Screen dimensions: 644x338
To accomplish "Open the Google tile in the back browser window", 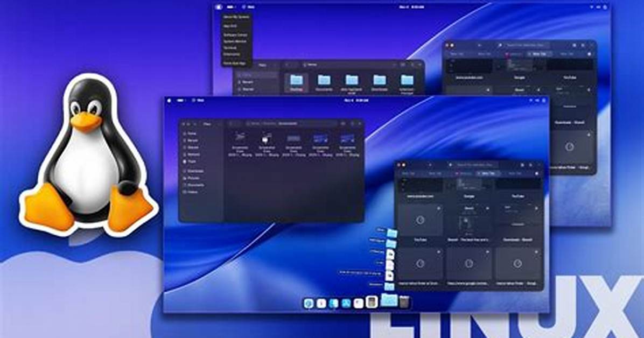I will 519,68.
